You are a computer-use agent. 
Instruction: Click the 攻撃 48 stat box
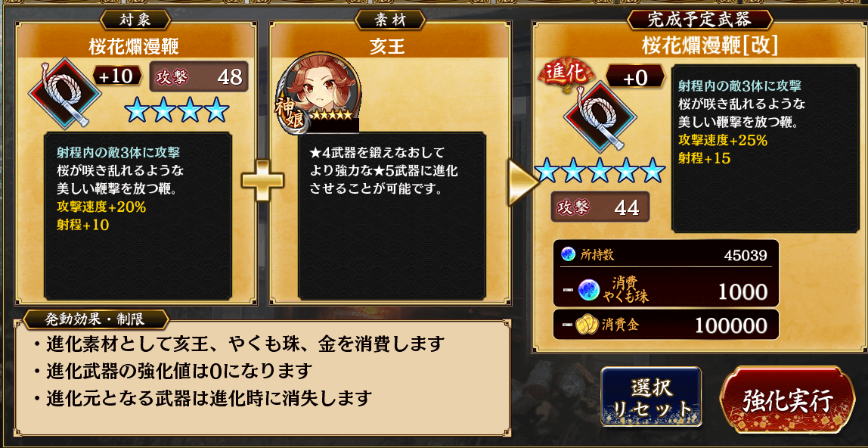(200, 76)
